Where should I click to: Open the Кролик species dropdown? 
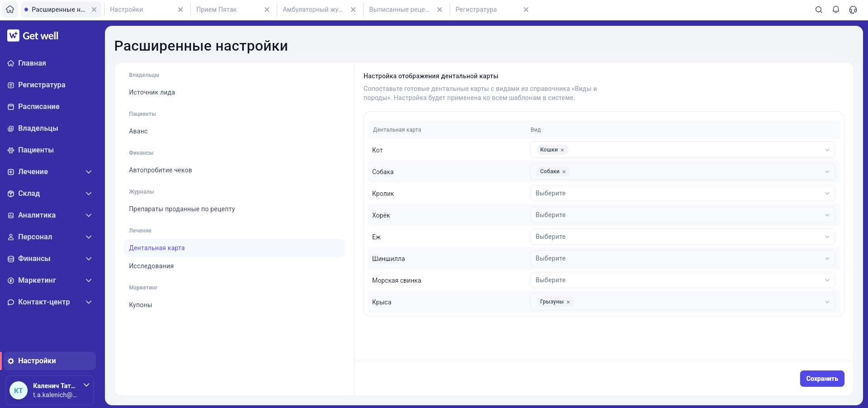point(683,193)
